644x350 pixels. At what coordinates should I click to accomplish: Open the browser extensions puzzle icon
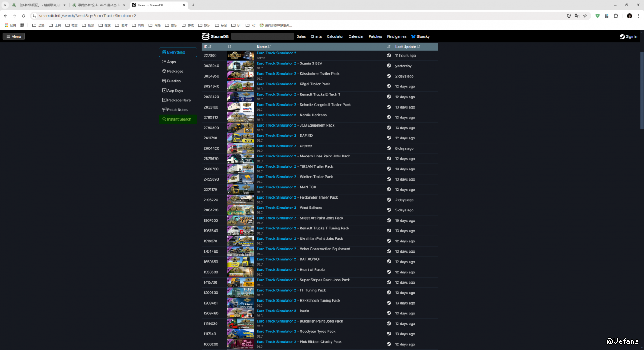point(616,16)
